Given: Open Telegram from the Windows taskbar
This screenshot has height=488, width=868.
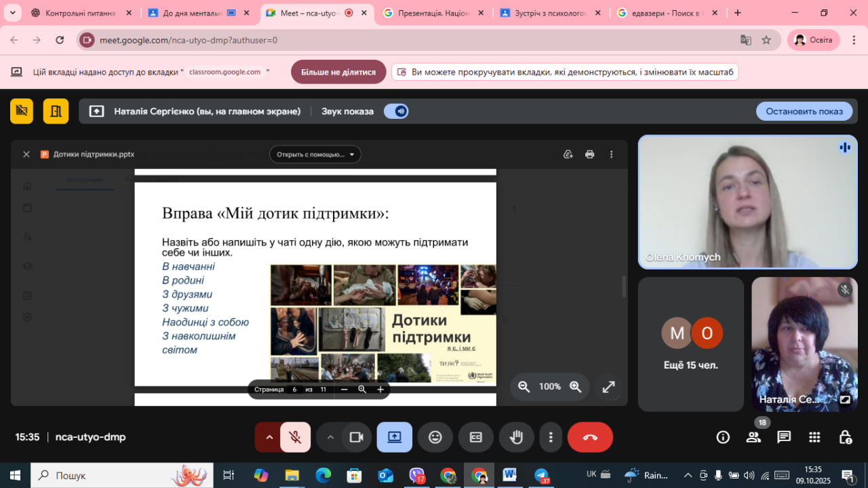Looking at the screenshot, I should click(541, 475).
